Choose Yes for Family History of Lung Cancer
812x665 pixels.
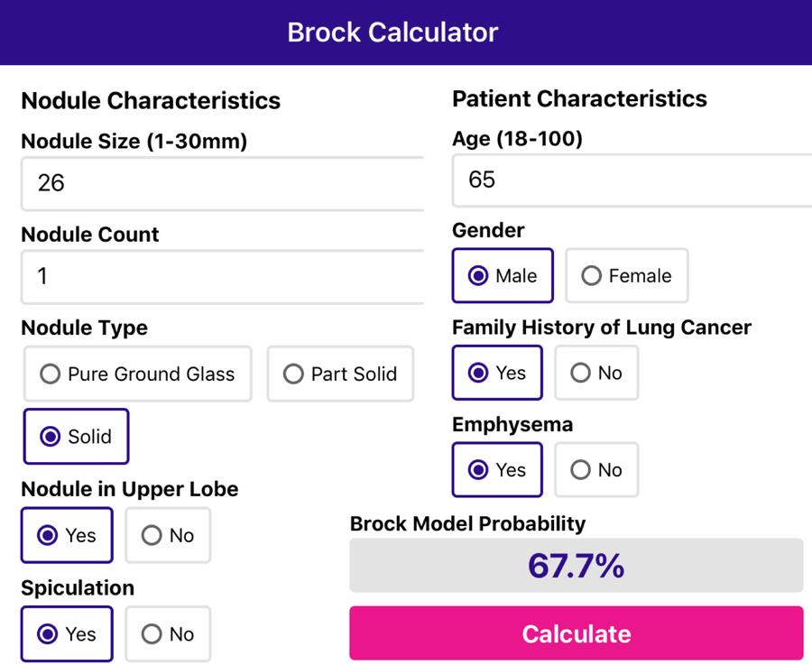point(497,373)
